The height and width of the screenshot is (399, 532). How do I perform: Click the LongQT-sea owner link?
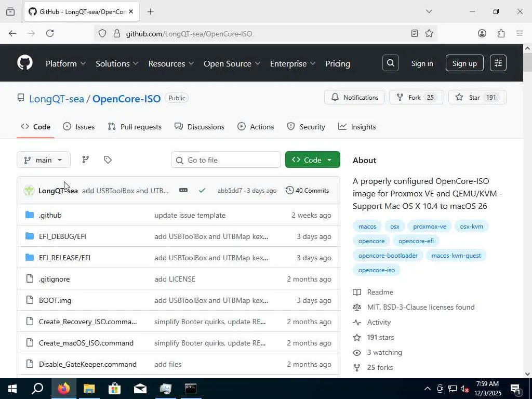(x=56, y=99)
